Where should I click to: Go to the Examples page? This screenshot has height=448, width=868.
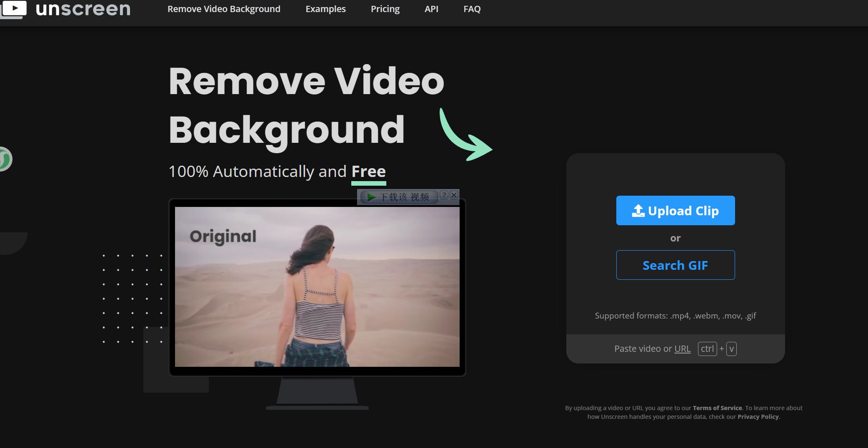325,9
